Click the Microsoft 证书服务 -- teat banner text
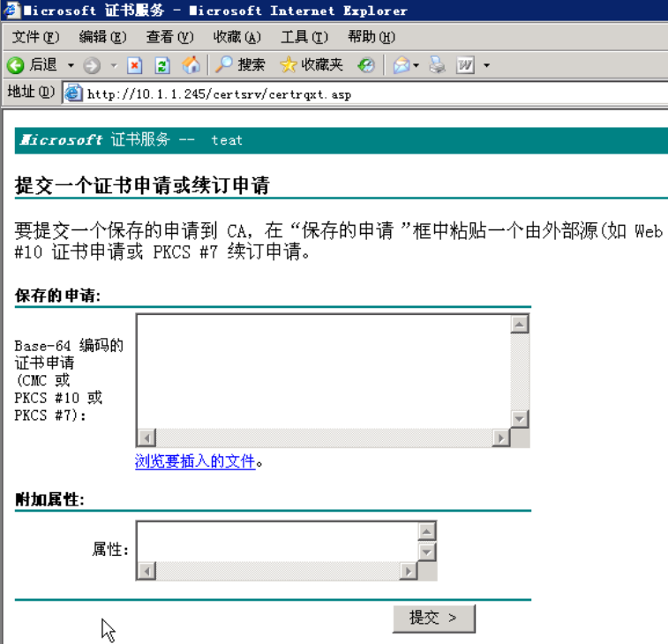Screen dimensions: 668x644 click(131, 139)
